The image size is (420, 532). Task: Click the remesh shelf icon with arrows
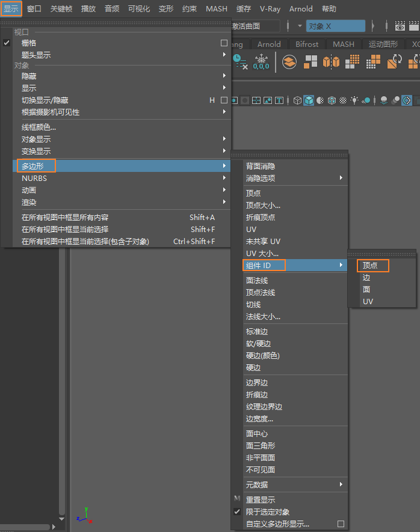[x=394, y=62]
